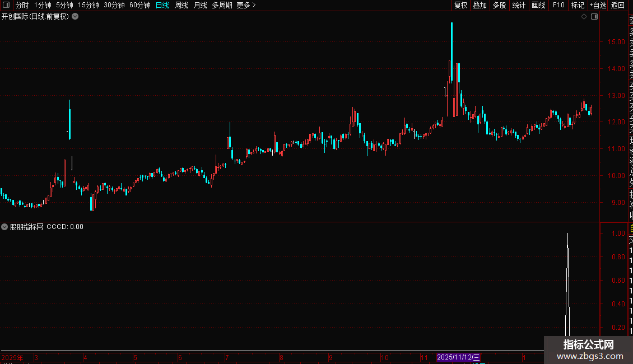Click the 1.00 indicator axis label
633x364 pixels.
pyautogui.click(x=618, y=234)
